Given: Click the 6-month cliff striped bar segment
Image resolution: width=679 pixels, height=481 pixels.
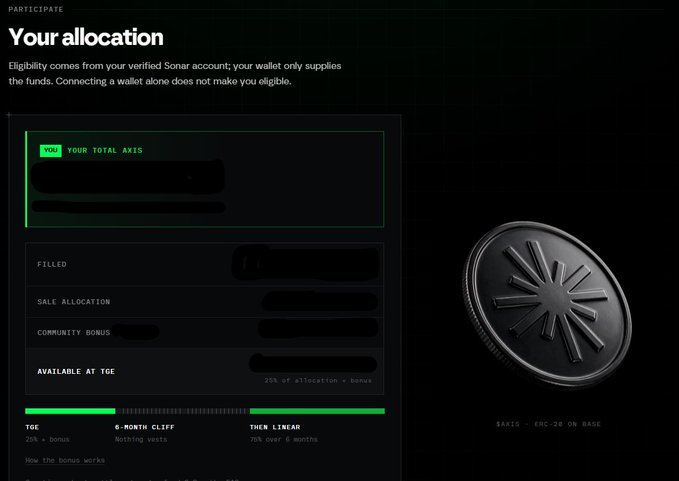Looking at the screenshot, I should (183, 411).
